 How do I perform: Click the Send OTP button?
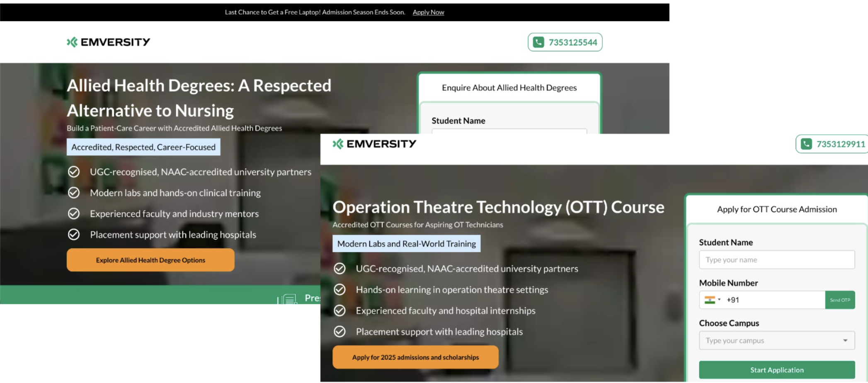839,300
